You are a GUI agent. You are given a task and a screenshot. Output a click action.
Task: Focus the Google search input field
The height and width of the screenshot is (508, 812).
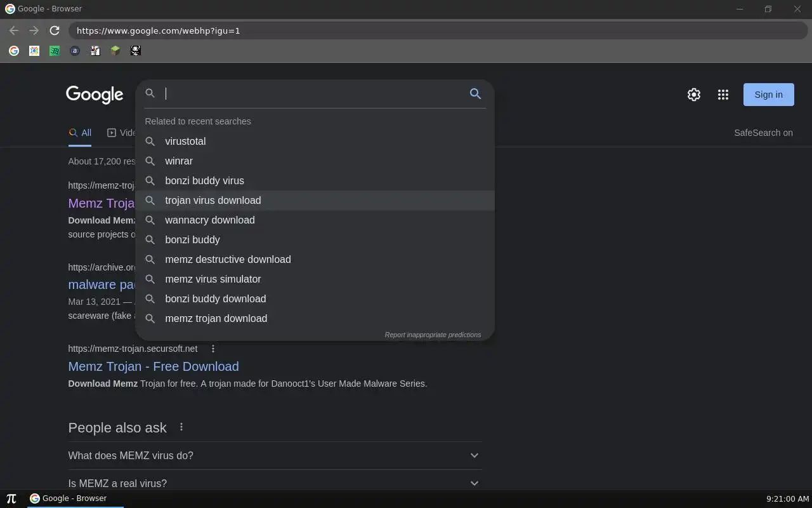[314, 93]
